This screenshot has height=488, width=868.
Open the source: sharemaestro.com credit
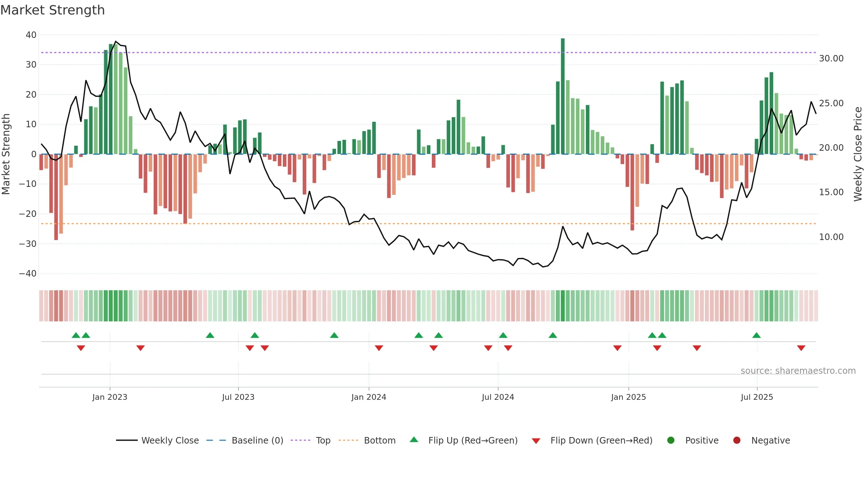(798, 371)
